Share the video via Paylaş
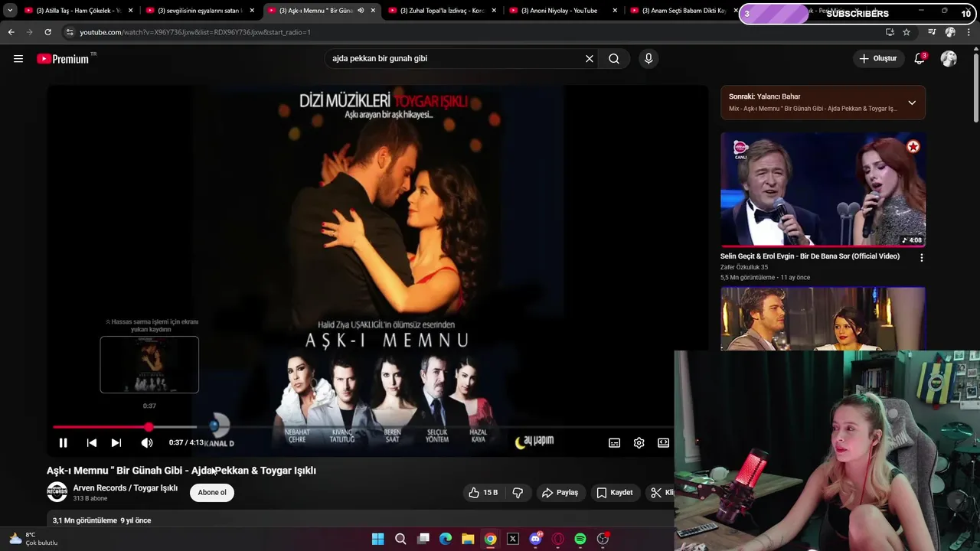The height and width of the screenshot is (551, 980). tap(560, 493)
